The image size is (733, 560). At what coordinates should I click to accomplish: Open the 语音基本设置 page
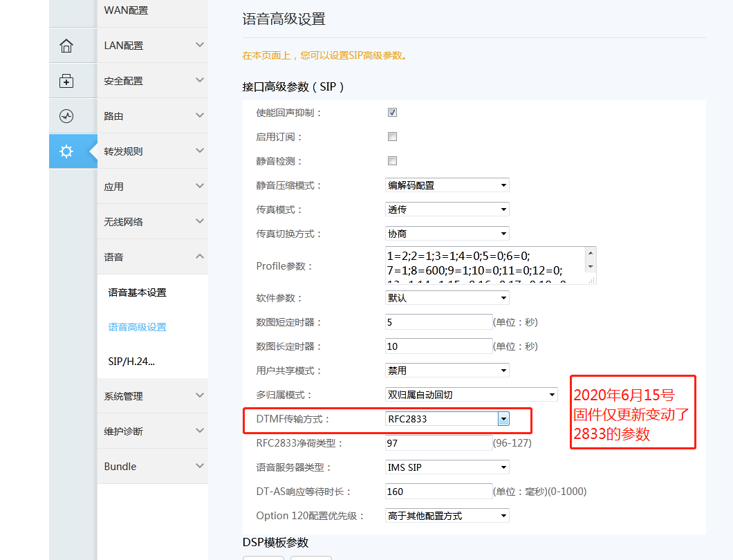138,292
